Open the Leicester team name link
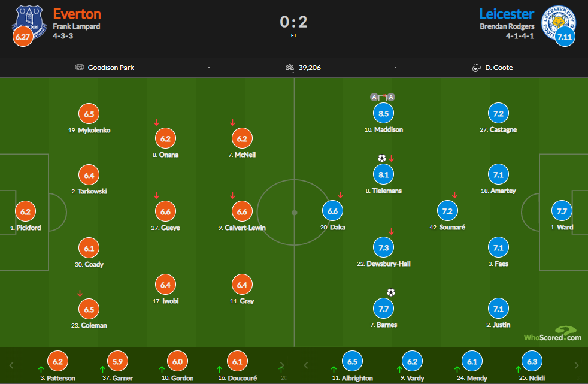 (506, 14)
